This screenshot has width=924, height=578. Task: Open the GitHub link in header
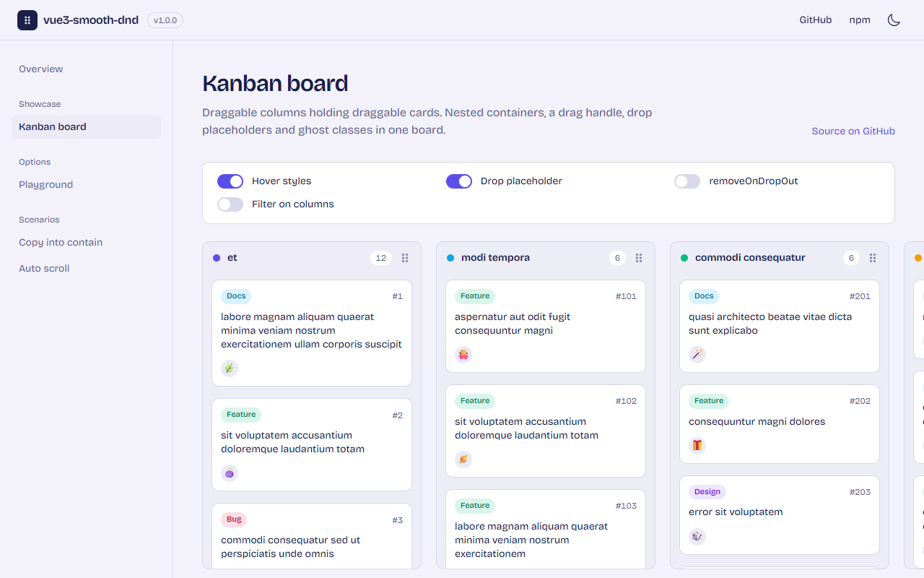click(x=816, y=20)
